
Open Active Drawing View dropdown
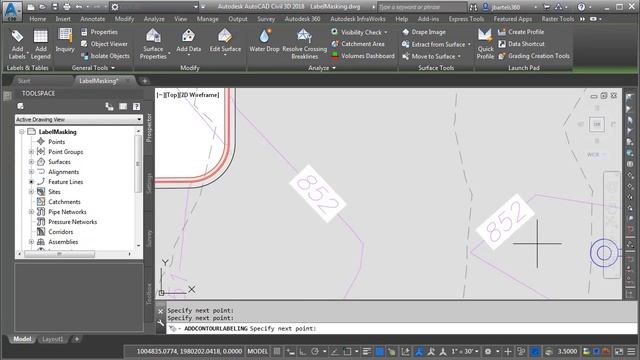pos(79,120)
